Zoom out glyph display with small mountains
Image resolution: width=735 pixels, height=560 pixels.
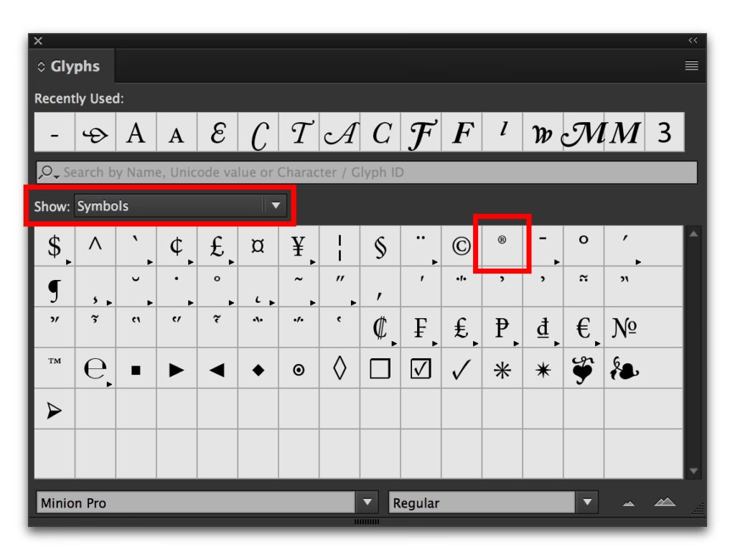pyautogui.click(x=629, y=503)
